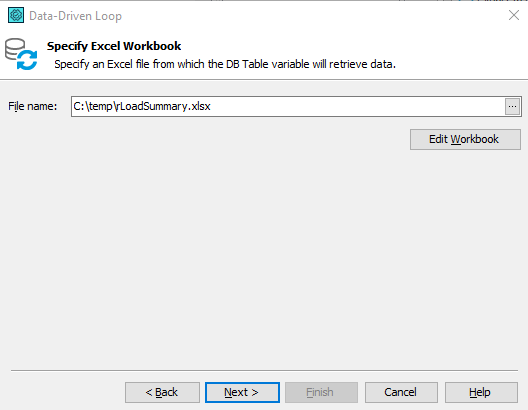Click the blue circular arrows on wizard icon

[27, 60]
